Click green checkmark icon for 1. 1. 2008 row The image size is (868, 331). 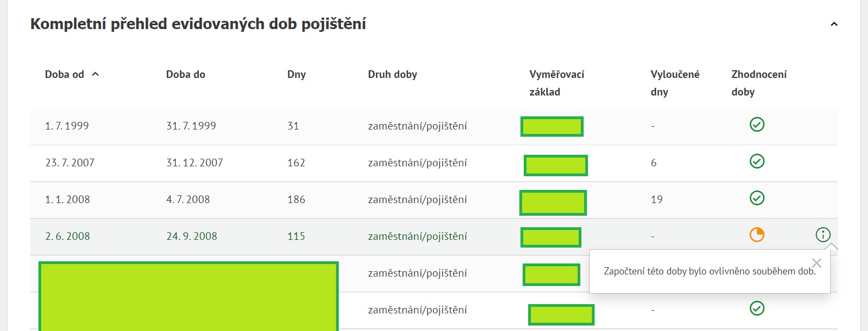757,198
